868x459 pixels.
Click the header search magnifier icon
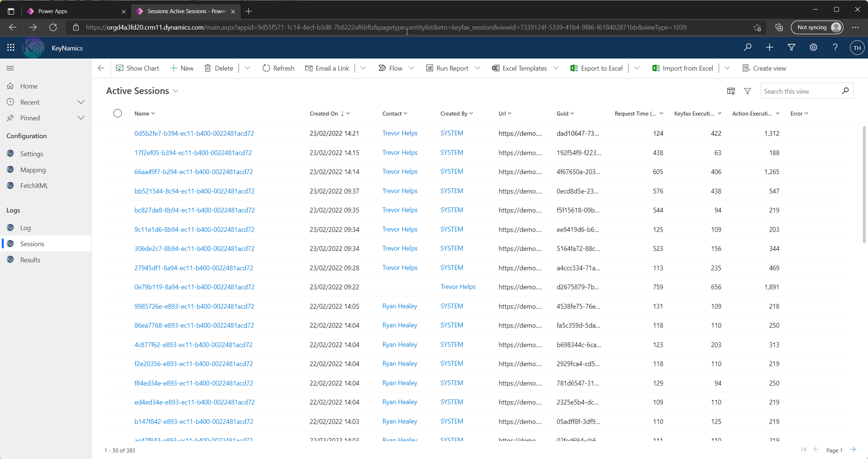[747, 47]
